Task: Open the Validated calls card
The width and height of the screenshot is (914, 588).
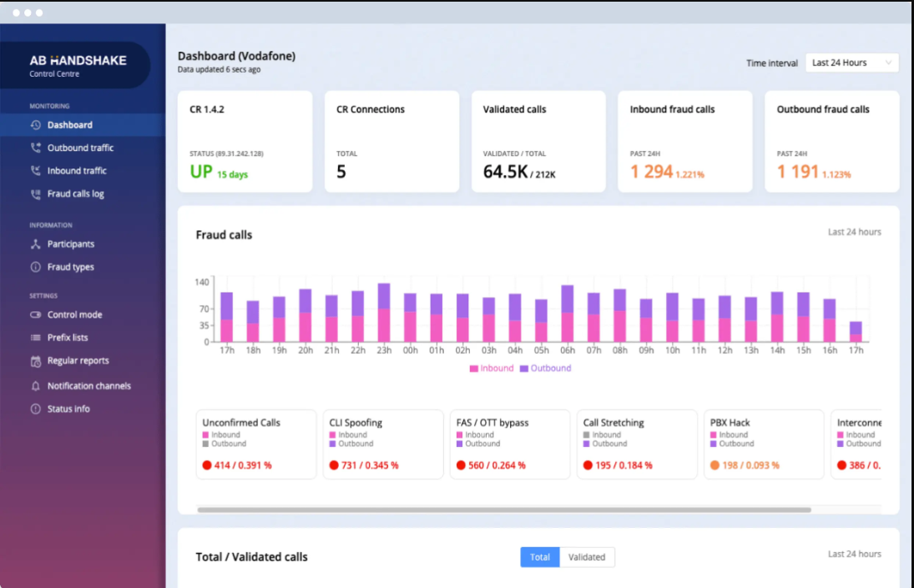Action: click(x=538, y=142)
